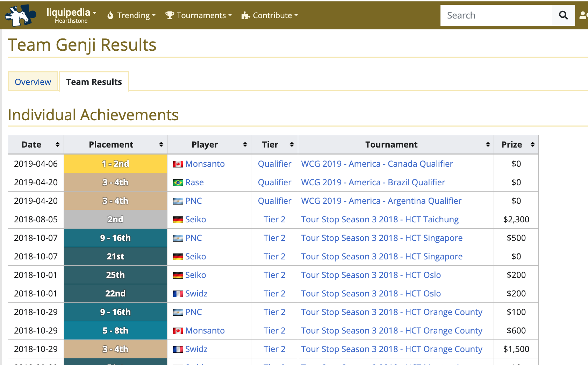Screen dimensions: 588x365
Task: Sort table by Tournament column arrows
Action: [488, 144]
